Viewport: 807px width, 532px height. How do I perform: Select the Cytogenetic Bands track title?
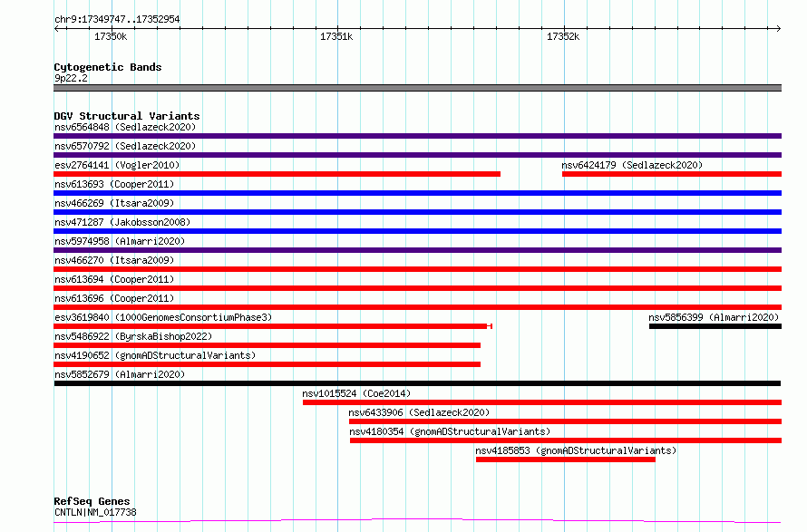point(108,67)
